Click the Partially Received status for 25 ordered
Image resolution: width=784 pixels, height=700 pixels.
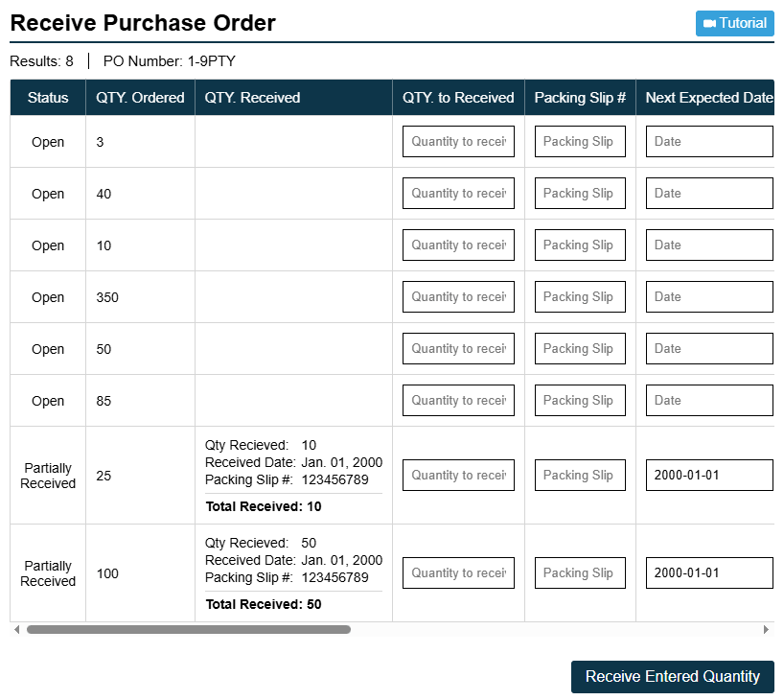(x=48, y=476)
